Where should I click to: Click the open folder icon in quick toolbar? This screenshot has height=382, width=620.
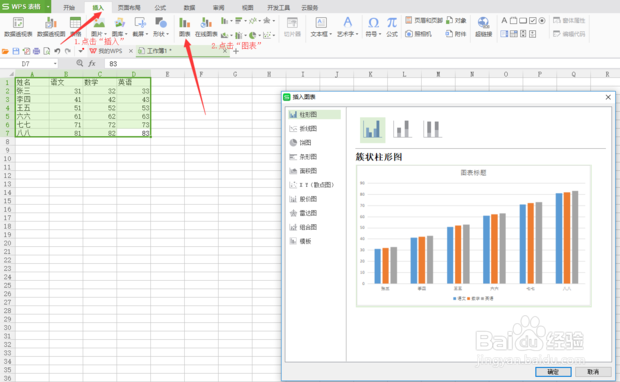5,51
